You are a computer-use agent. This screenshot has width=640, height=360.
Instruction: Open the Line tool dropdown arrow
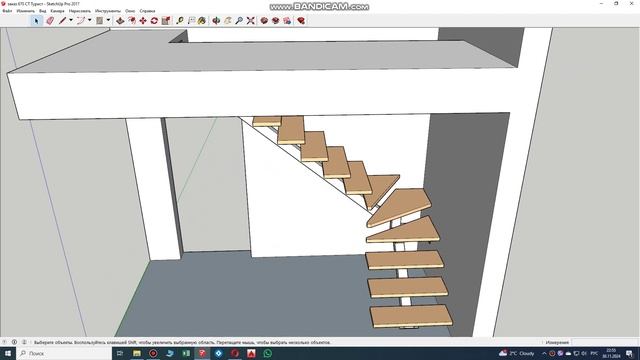coord(71,20)
